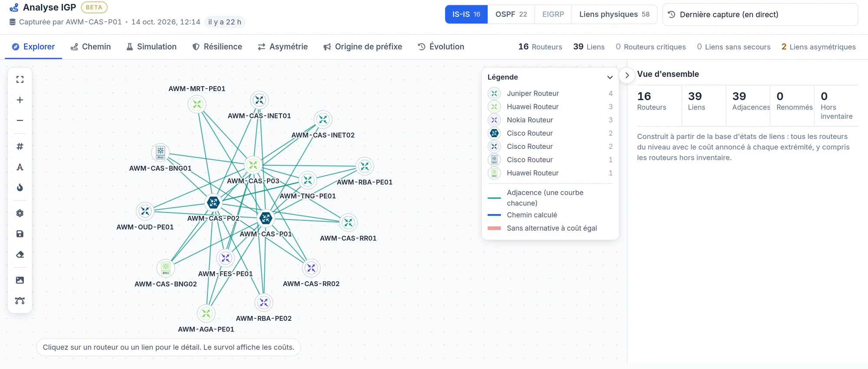The height and width of the screenshot is (369, 868).
Task: Select router node AWM-CAS-BNG02
Action: pos(166,268)
